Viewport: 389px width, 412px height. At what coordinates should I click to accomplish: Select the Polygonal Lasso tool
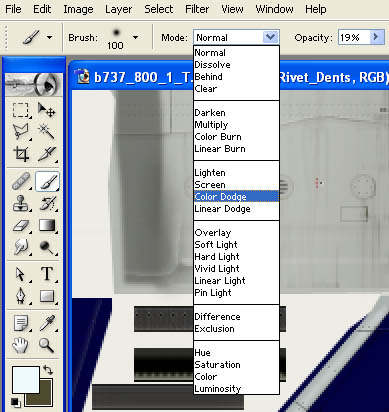(x=21, y=131)
